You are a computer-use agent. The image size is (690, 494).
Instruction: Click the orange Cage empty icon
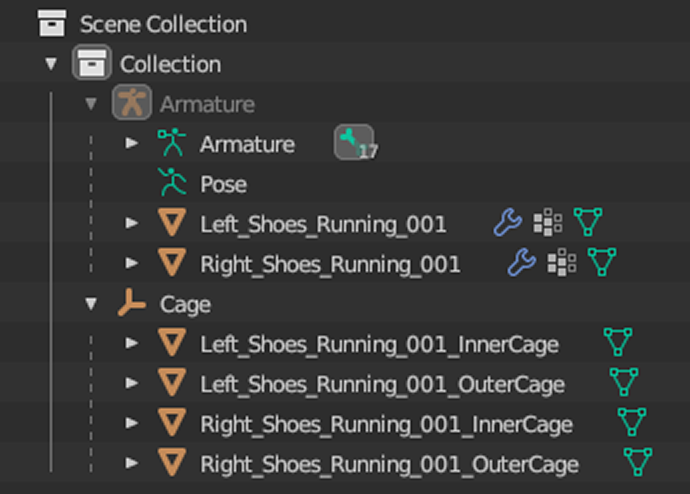click(132, 303)
